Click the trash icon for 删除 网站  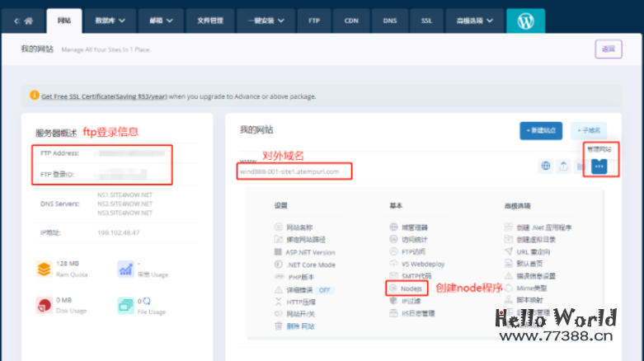point(279,326)
